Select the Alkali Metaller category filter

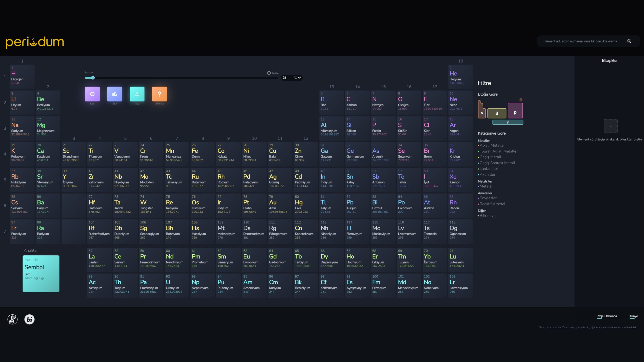492,145
